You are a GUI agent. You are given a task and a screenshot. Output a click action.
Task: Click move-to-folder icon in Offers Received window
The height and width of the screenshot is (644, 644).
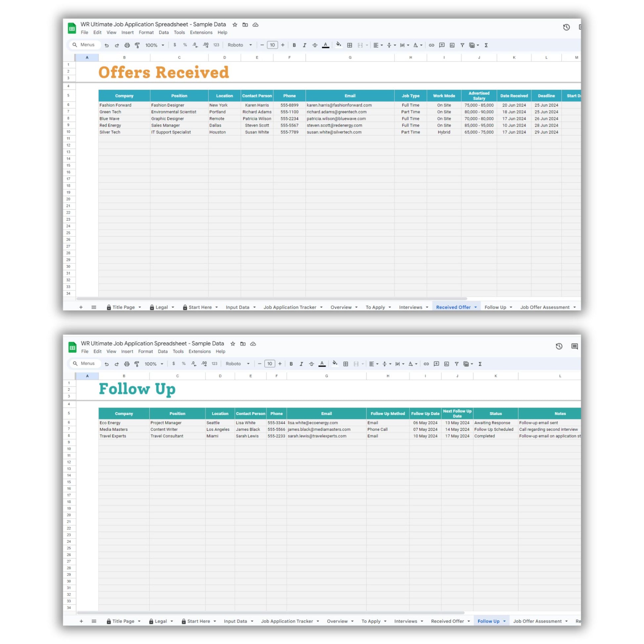[x=245, y=25]
